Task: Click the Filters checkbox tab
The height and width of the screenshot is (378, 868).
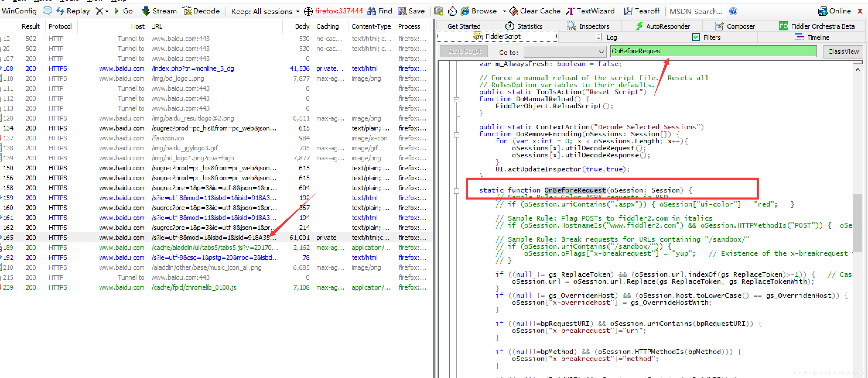Action: (x=706, y=37)
